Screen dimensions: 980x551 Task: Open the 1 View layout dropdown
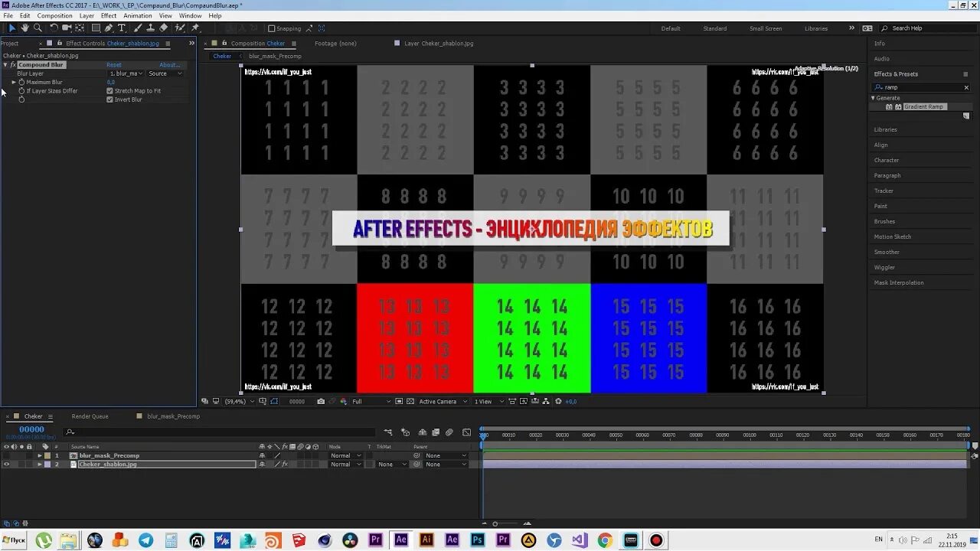click(x=488, y=401)
